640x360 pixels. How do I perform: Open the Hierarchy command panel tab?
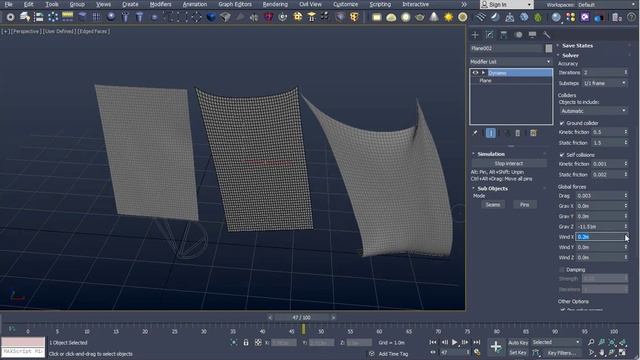(x=504, y=35)
